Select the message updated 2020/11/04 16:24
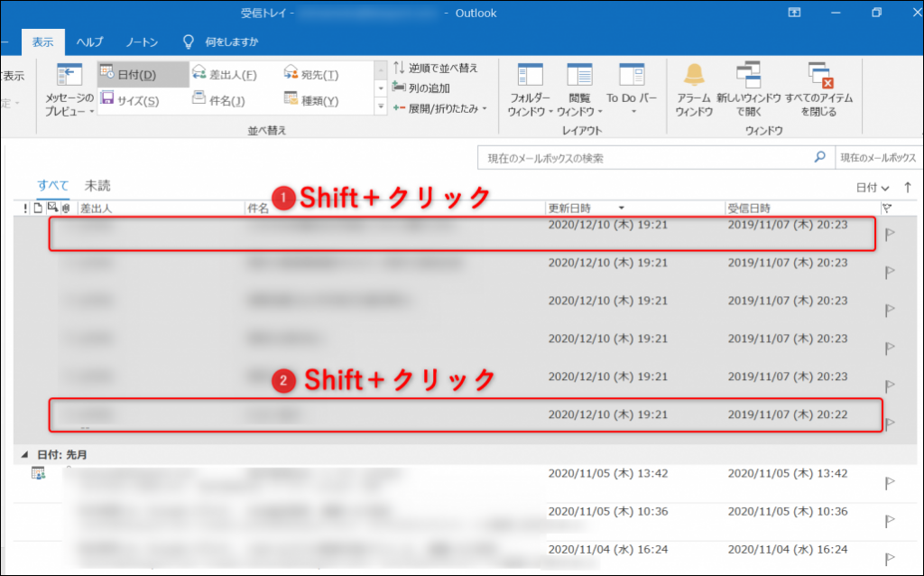 tap(466, 557)
